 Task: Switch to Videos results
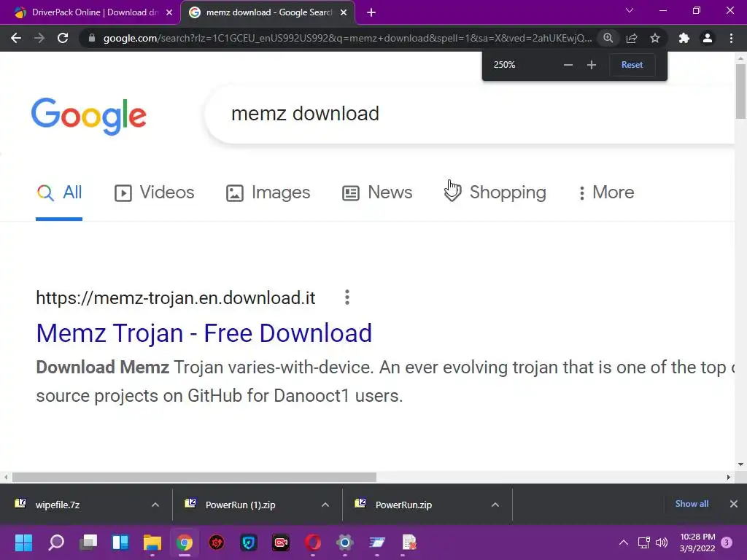tap(154, 192)
